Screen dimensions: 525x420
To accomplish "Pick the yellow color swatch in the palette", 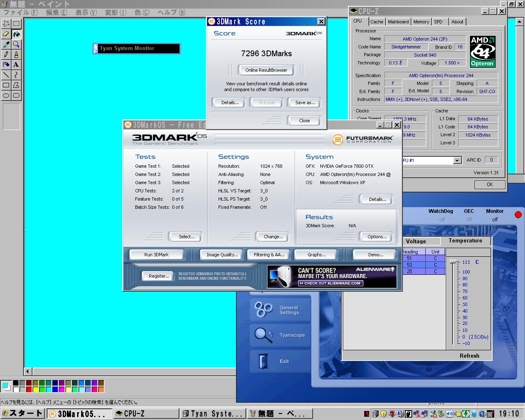I will (35, 389).
